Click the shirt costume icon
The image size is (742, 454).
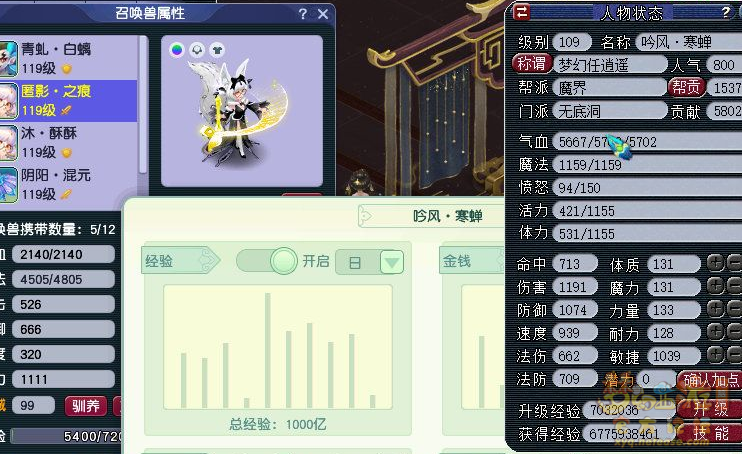click(217, 50)
